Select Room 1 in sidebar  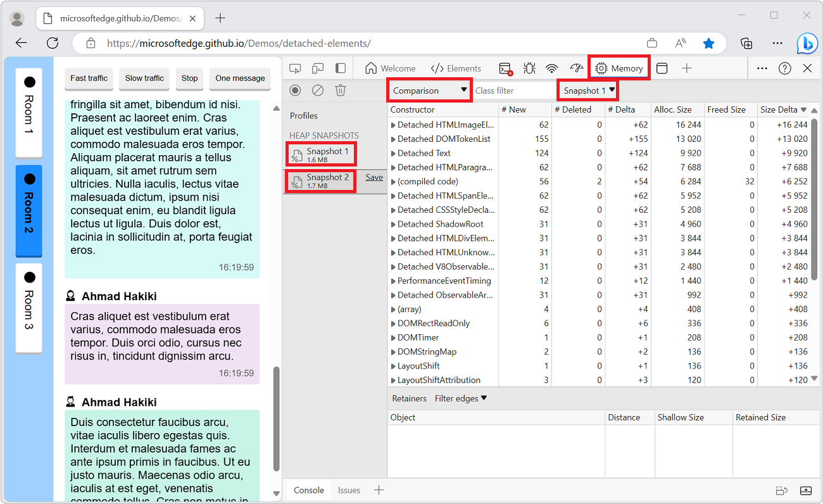click(29, 112)
